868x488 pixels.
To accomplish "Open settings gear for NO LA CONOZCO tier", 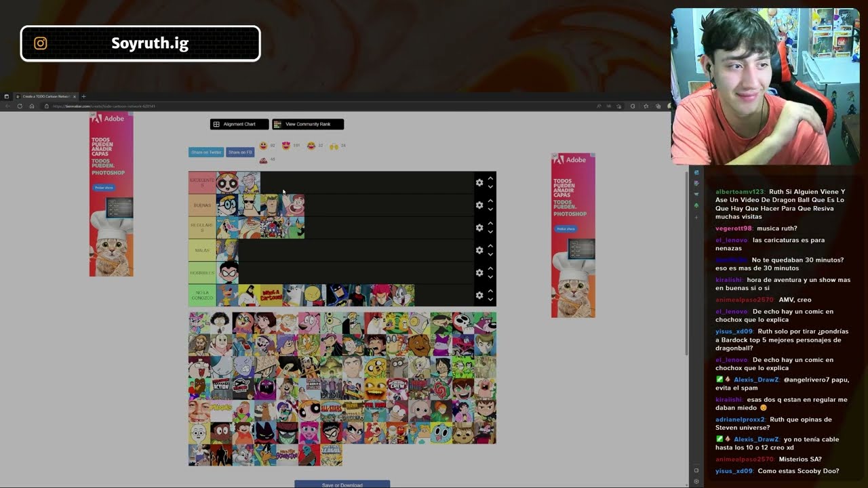I will (x=479, y=296).
